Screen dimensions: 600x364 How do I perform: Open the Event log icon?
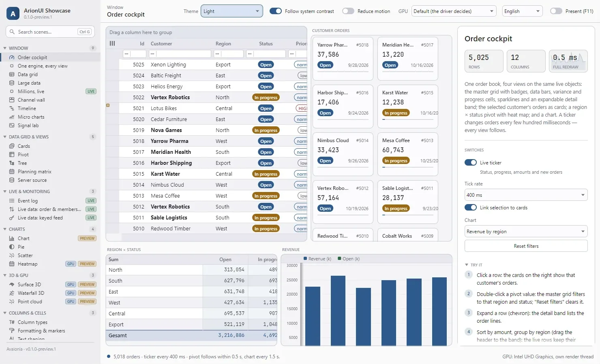[x=12, y=201]
